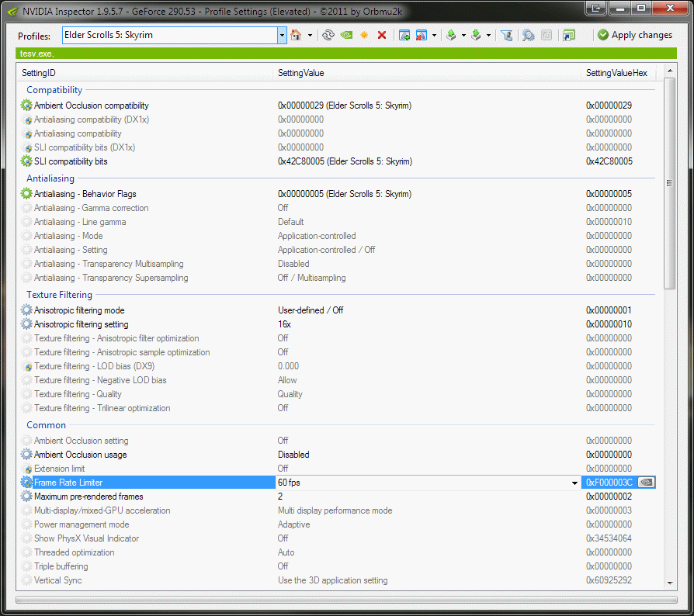Screen dimensions: 694x616
Task: Click the red X delete profile icon
Action: point(382,35)
